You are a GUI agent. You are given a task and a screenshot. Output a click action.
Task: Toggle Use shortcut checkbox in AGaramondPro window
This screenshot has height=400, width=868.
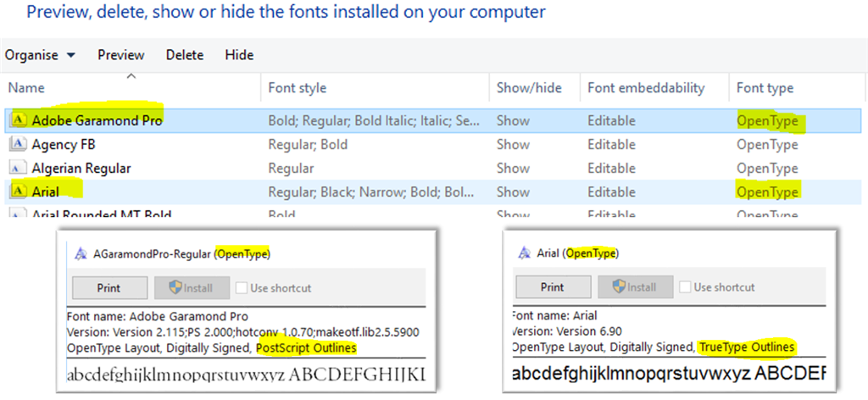click(241, 287)
